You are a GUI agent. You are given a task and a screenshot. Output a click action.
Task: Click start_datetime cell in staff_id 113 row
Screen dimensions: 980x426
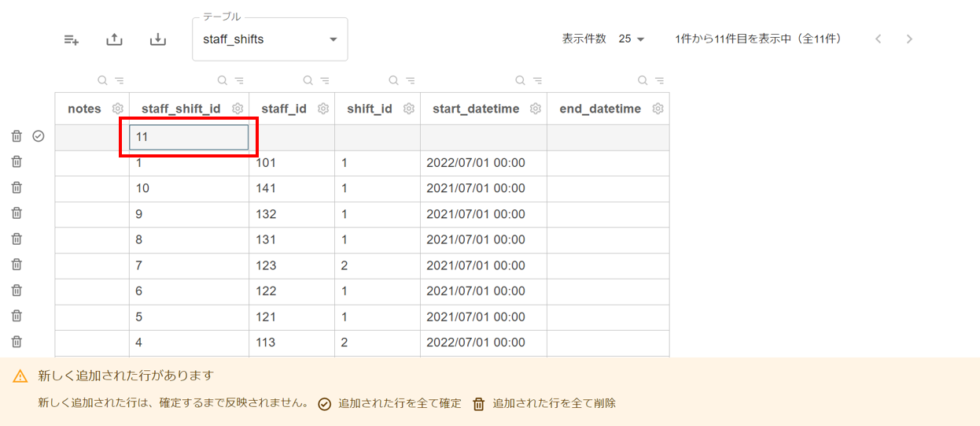click(x=484, y=343)
